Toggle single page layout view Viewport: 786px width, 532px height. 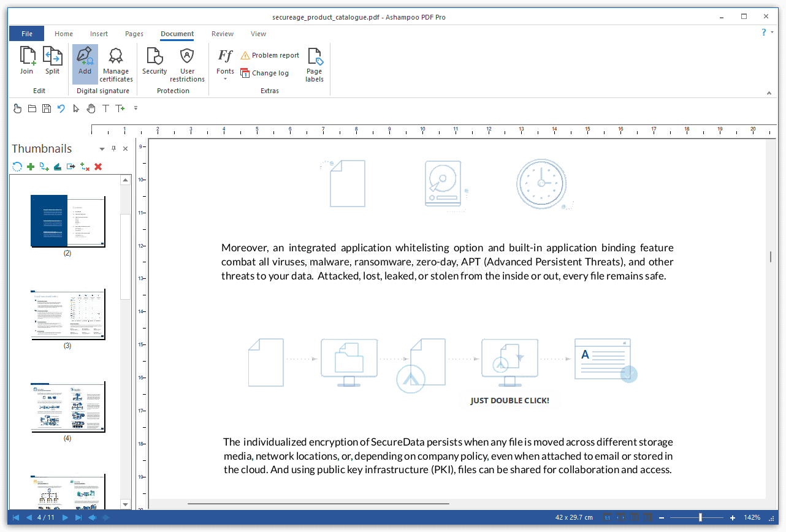(635, 518)
